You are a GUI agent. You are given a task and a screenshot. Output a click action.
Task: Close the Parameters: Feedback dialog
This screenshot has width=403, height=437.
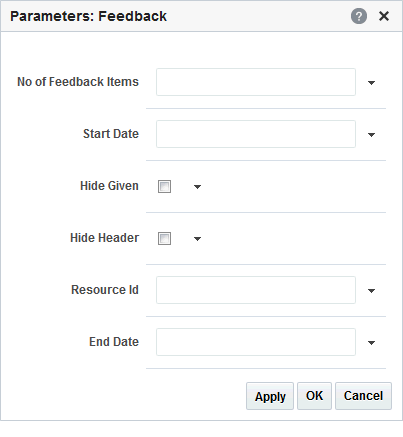384,16
